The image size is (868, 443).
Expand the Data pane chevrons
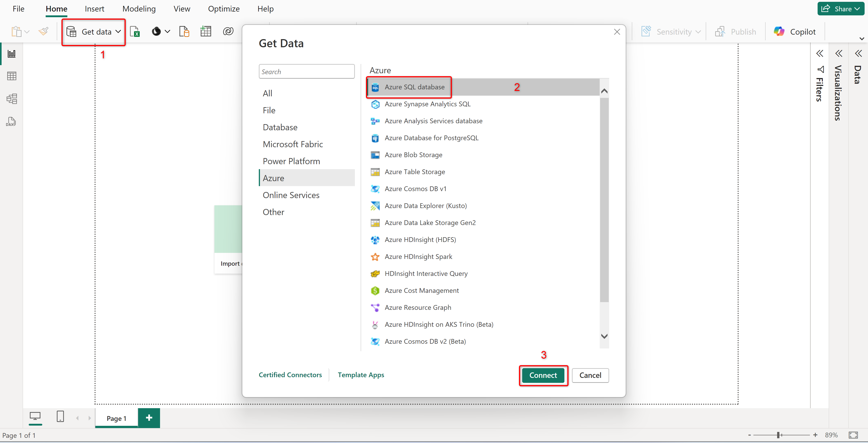(x=858, y=53)
